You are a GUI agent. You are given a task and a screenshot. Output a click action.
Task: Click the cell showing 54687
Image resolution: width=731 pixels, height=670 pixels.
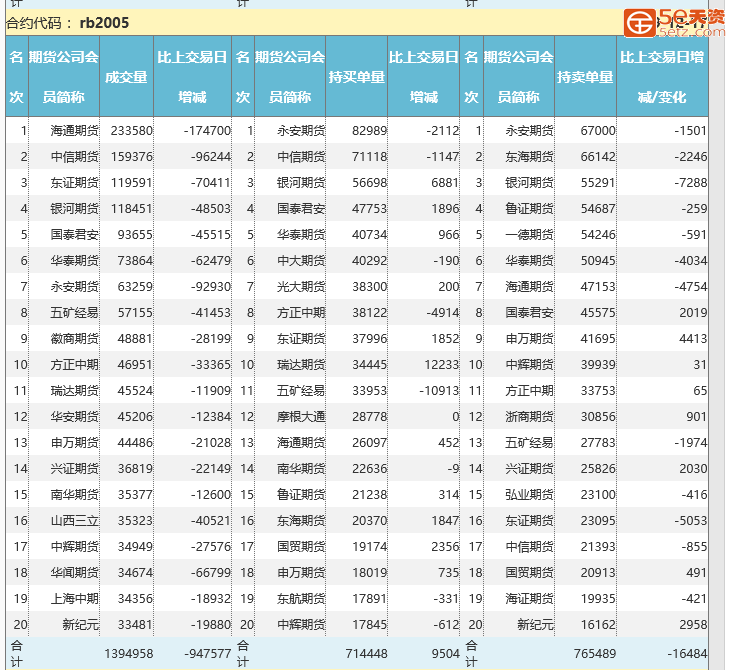pos(598,208)
